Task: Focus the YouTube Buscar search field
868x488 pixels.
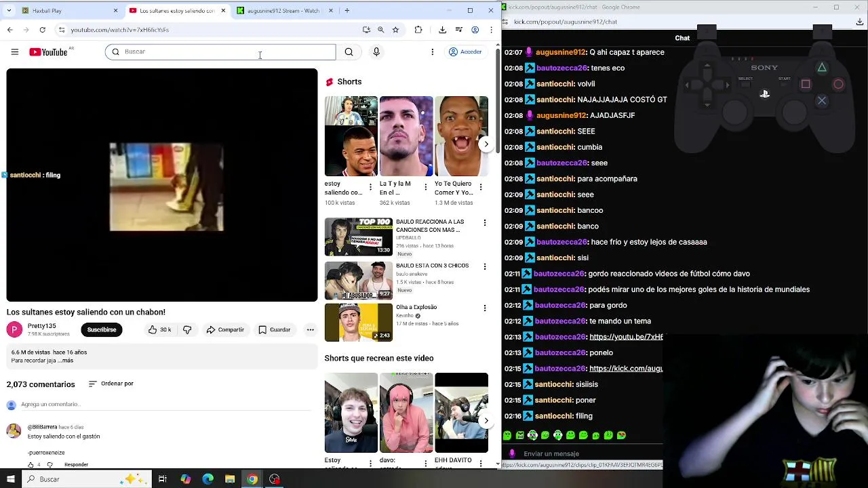Action: point(220,52)
